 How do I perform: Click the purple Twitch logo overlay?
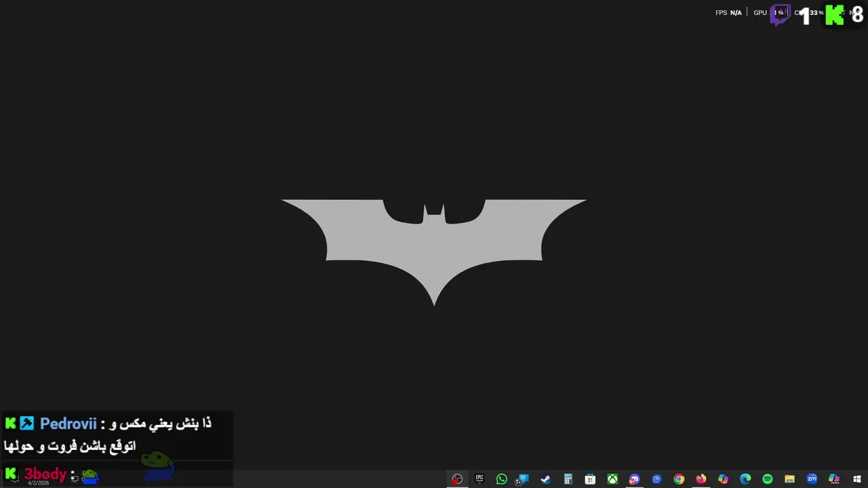(x=780, y=15)
